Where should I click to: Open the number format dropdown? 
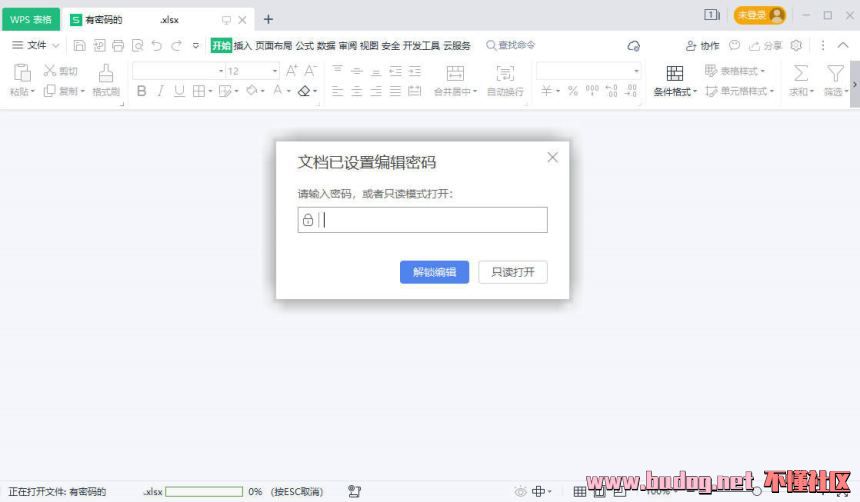636,71
